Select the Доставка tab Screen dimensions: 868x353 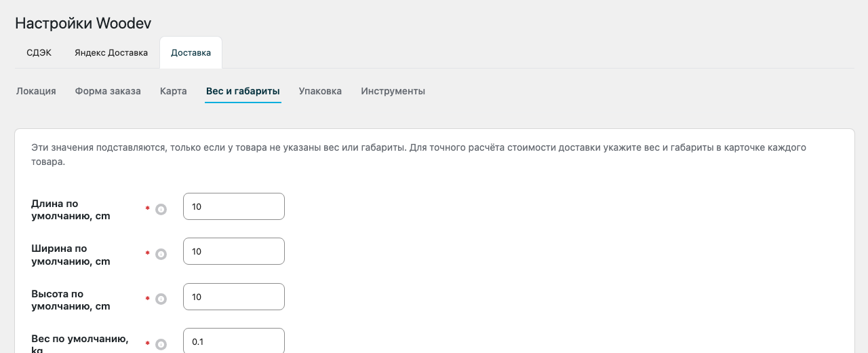191,52
